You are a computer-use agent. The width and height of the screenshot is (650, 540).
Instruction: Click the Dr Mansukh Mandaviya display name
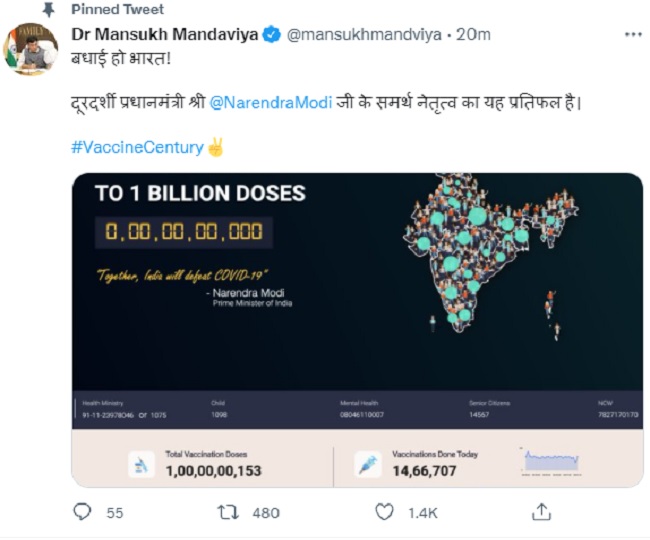(165, 34)
